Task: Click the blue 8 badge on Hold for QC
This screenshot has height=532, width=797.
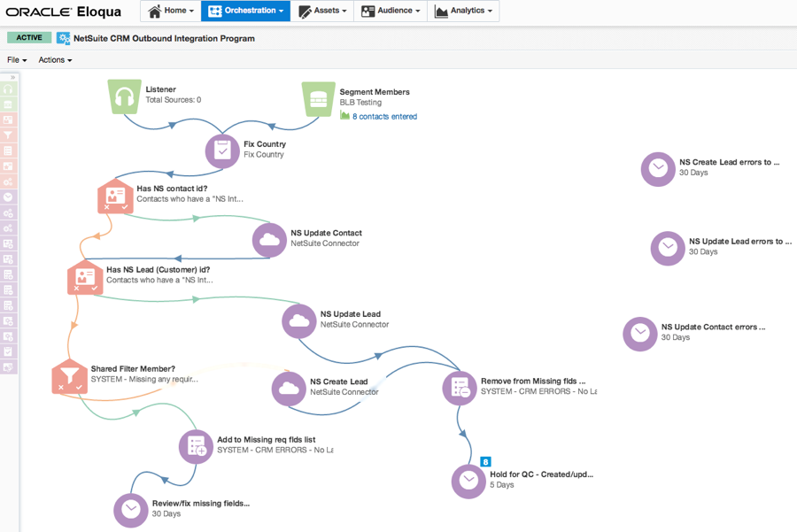Action: (x=485, y=461)
